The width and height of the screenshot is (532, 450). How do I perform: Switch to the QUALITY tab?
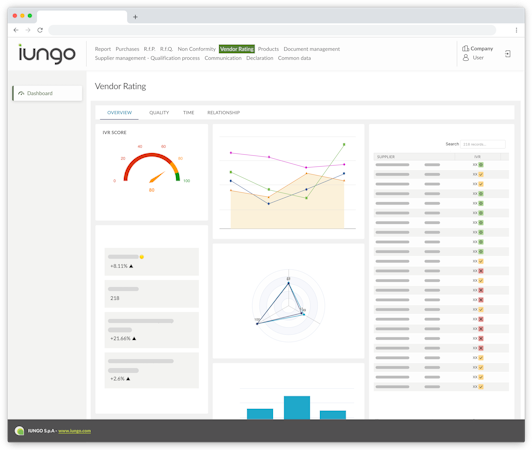click(x=159, y=113)
